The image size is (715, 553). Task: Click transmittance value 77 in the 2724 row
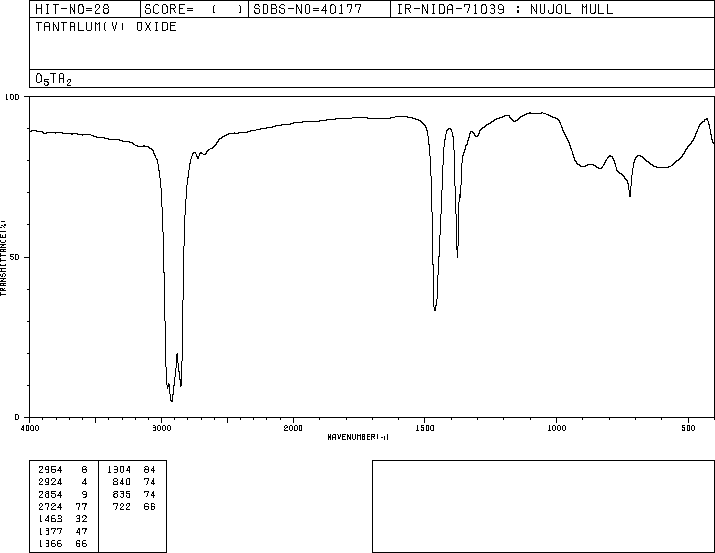(x=81, y=506)
